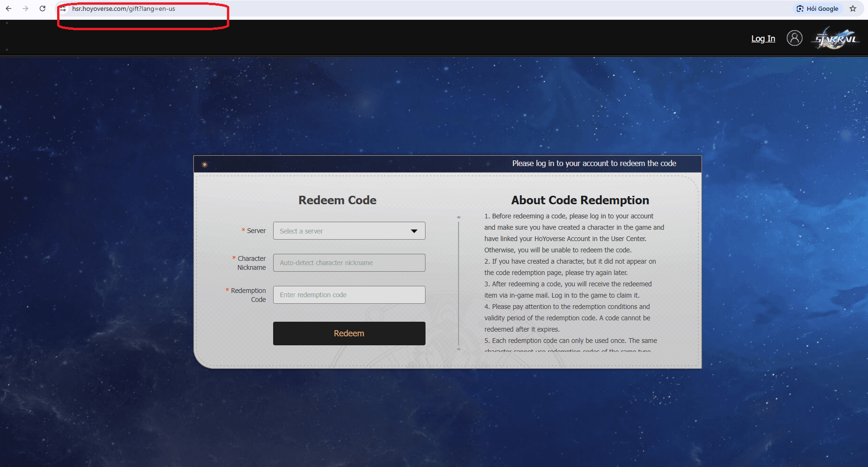Click the browser forward arrow
The image size is (868, 467).
click(x=25, y=8)
